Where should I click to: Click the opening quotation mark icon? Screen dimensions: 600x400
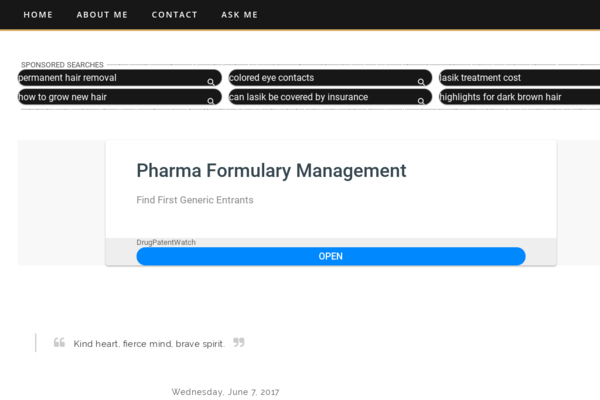(x=59, y=342)
